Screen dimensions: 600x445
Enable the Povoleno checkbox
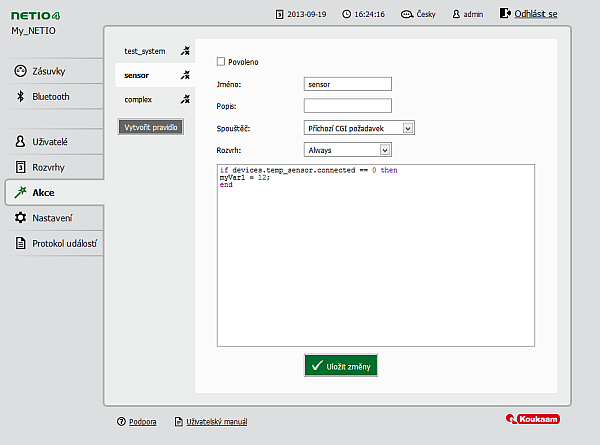click(221, 62)
